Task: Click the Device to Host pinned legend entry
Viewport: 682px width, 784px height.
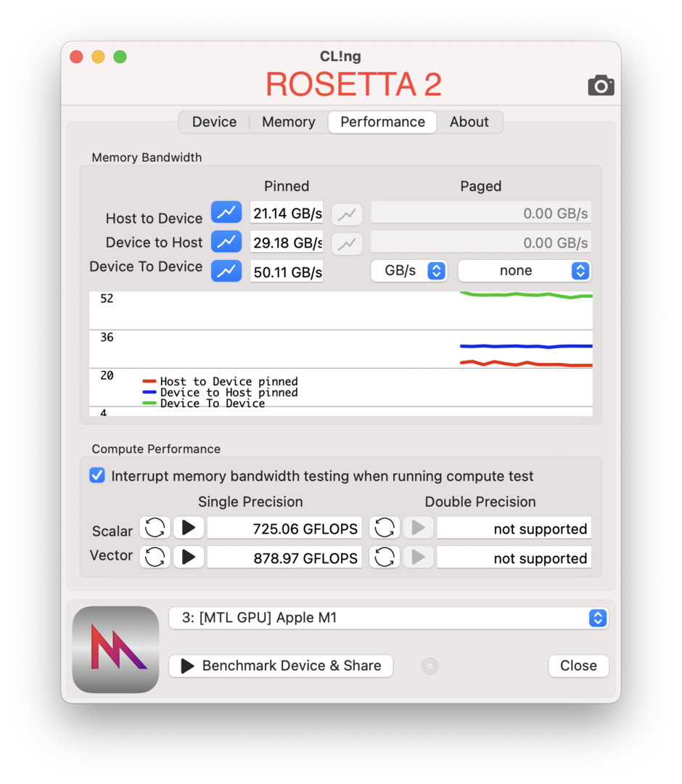Action: (x=221, y=393)
